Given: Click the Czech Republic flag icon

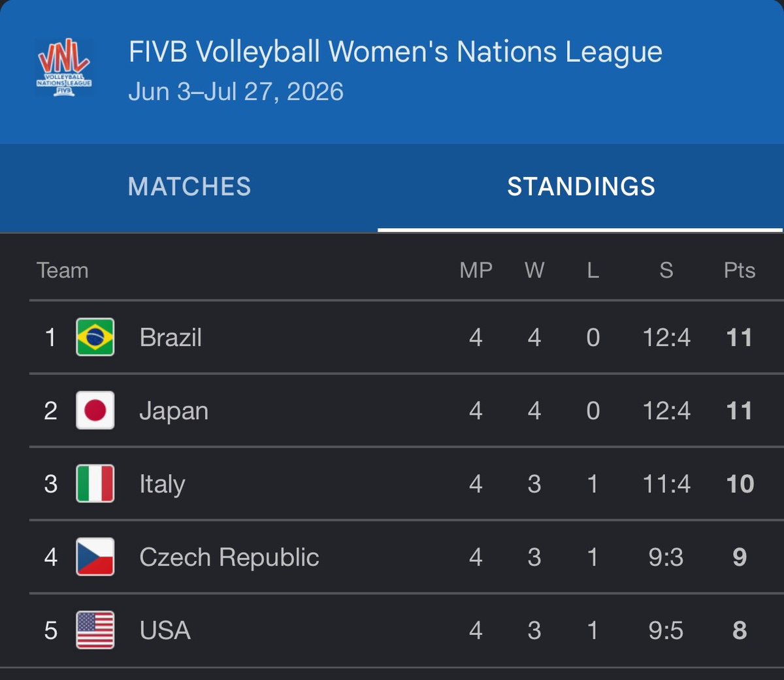Looking at the screenshot, I should point(95,557).
